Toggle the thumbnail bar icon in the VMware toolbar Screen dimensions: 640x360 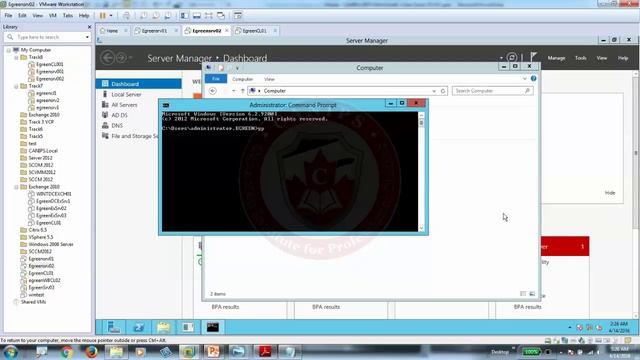tap(197, 16)
